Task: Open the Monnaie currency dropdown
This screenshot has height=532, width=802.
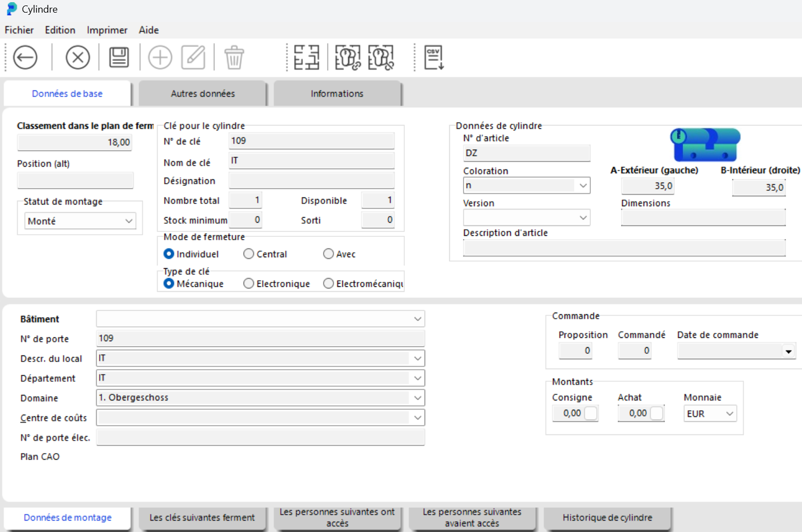Action: pos(710,414)
